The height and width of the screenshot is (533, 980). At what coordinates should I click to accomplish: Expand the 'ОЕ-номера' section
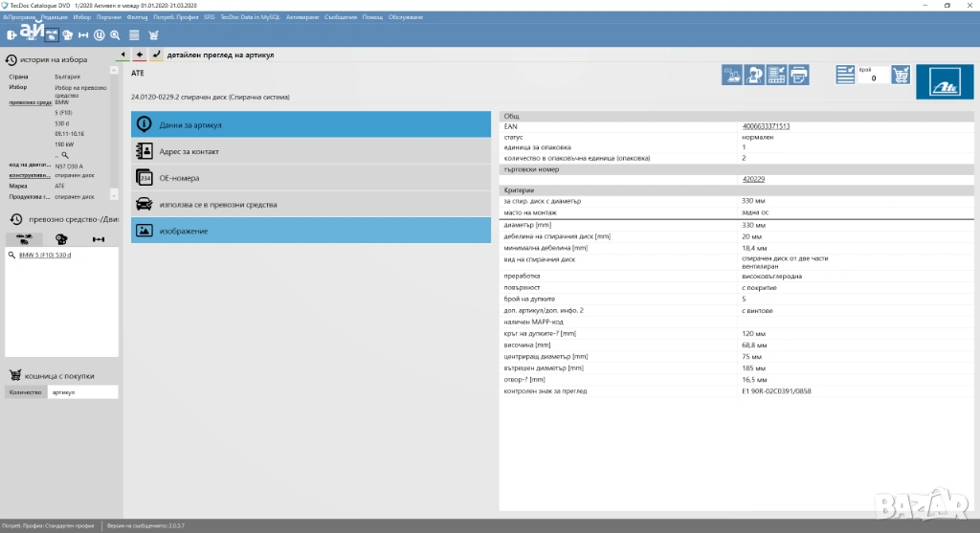(310, 178)
